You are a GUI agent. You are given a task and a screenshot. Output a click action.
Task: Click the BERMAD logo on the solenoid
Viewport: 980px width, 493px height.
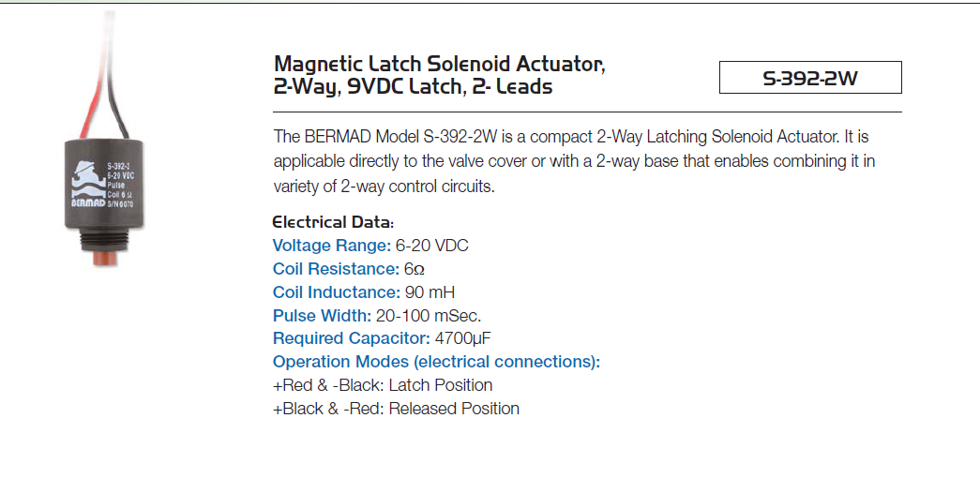pos(87,184)
